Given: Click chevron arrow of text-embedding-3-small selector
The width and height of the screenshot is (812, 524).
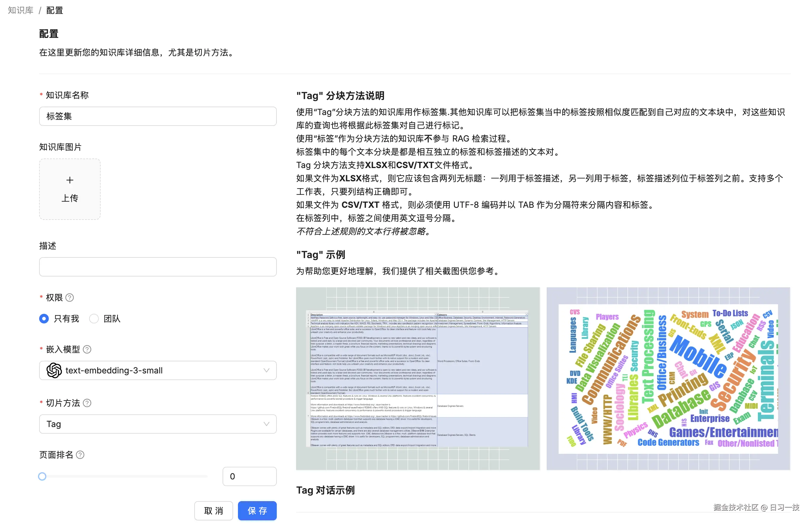Looking at the screenshot, I should [267, 370].
